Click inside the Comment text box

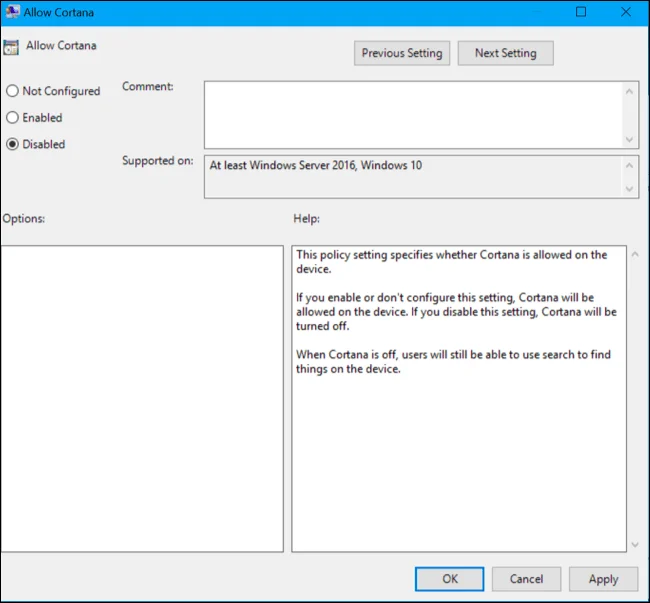pyautogui.click(x=413, y=115)
